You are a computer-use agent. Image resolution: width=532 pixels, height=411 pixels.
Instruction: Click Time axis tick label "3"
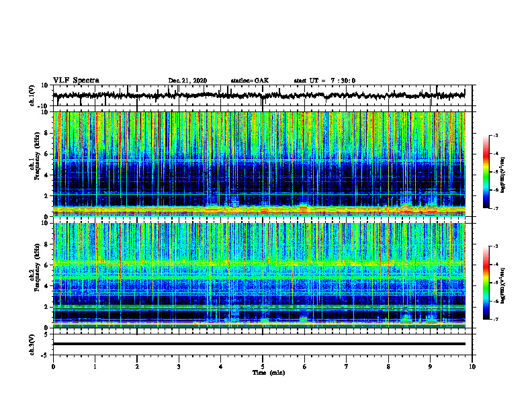click(179, 367)
